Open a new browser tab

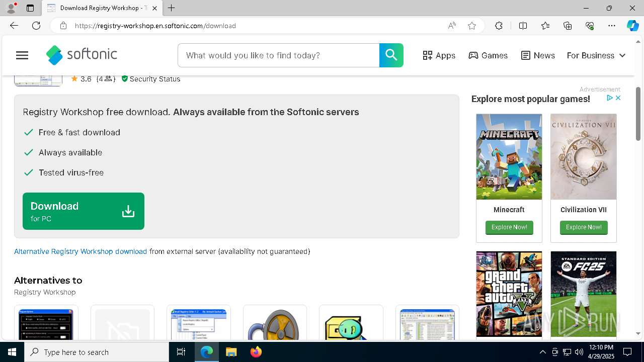point(172,8)
